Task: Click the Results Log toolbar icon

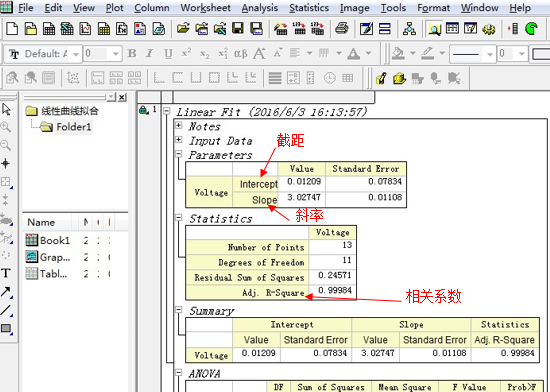Action: pos(452,29)
